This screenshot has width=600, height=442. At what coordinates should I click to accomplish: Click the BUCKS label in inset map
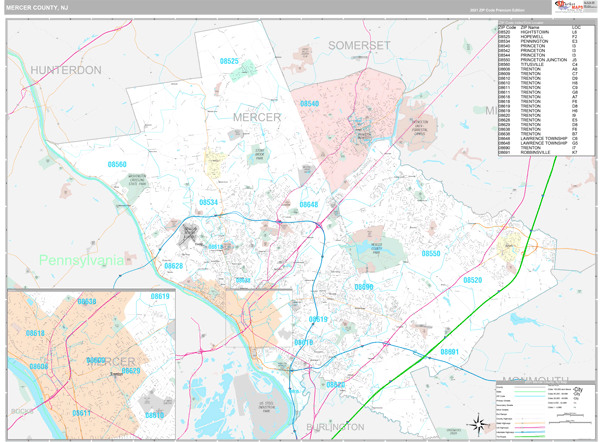coord(22,412)
